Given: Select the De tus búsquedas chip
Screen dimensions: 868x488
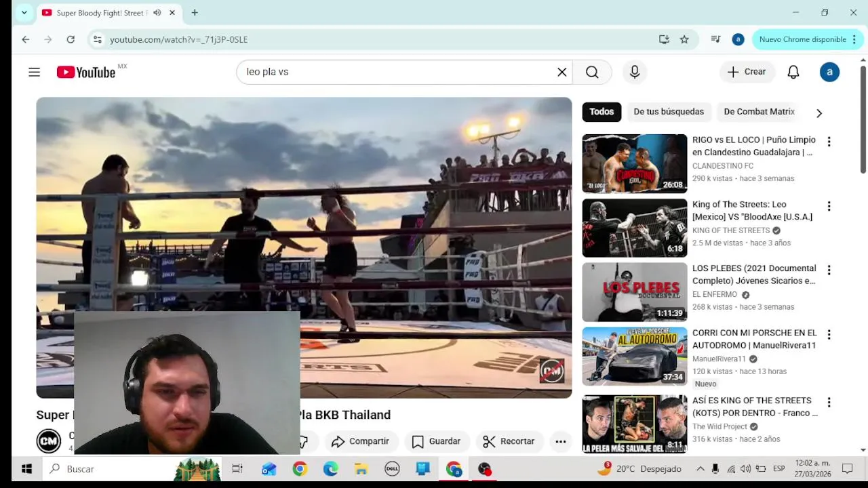Looking at the screenshot, I should pos(669,112).
